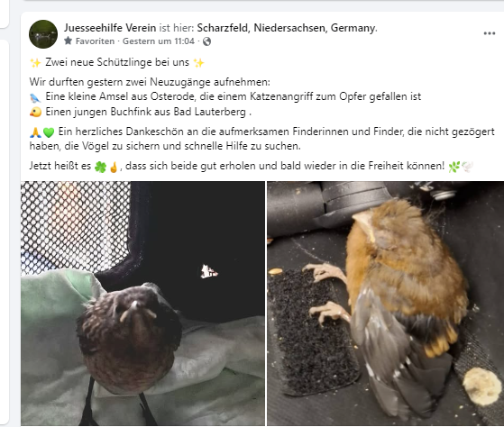Click the Favoriten label under page name

pyautogui.click(x=95, y=41)
